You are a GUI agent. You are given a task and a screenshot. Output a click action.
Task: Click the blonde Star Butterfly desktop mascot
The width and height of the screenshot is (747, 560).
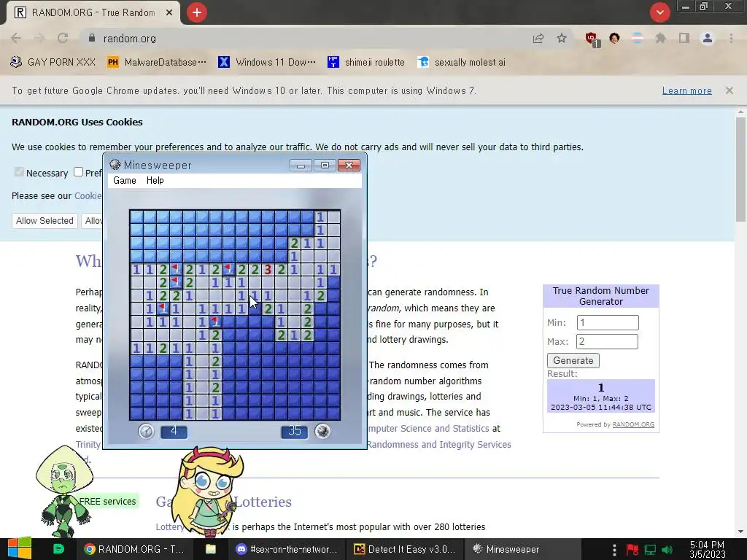pyautogui.click(x=208, y=491)
